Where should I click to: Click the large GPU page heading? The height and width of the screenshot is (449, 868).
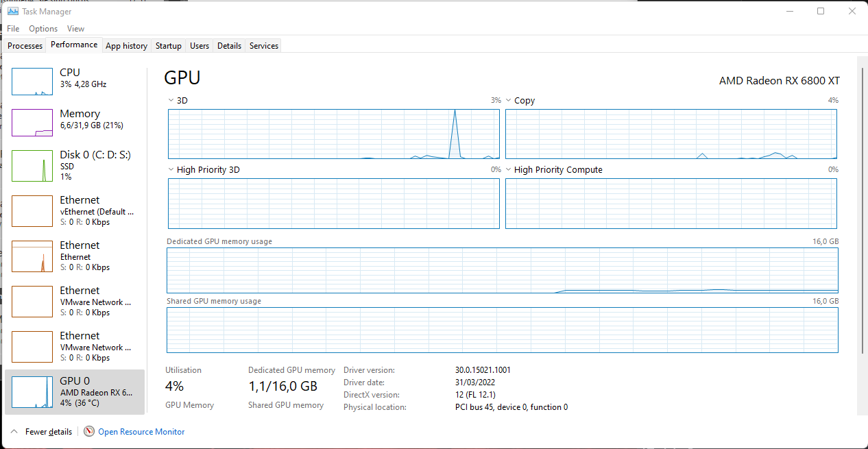[182, 77]
